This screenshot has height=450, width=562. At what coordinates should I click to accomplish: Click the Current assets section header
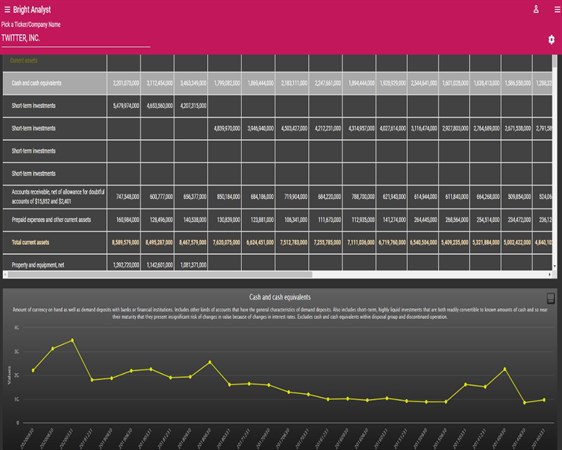click(x=24, y=61)
